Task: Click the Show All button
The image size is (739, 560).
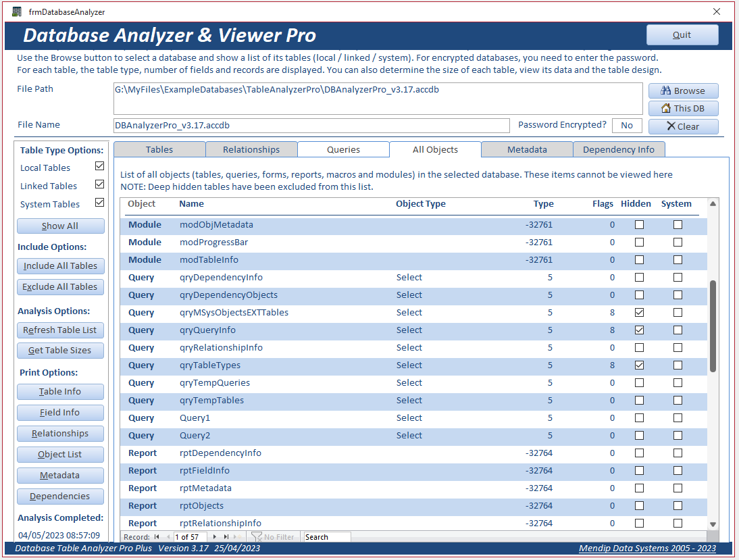Action: point(60,226)
